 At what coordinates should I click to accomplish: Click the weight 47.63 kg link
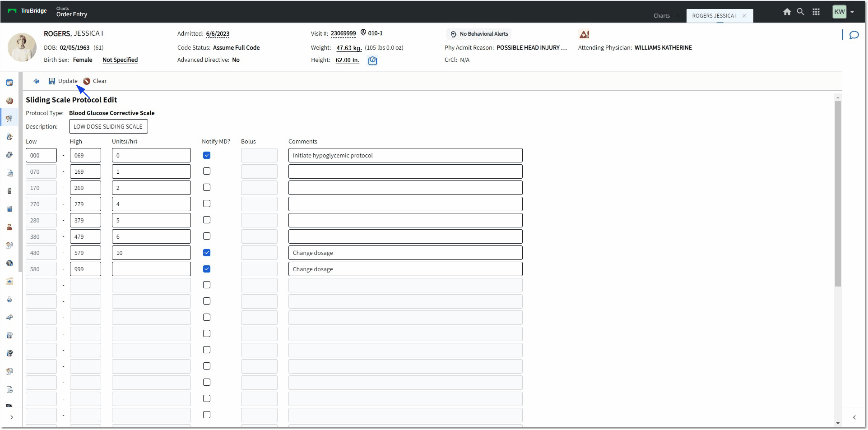pos(349,48)
